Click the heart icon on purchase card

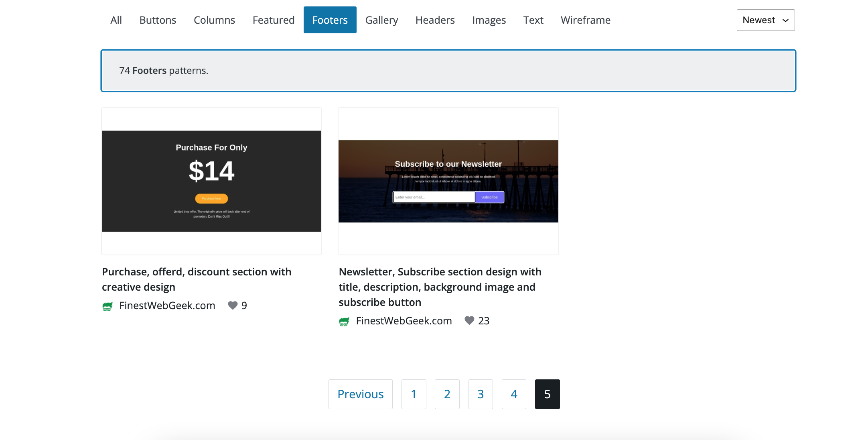[233, 305]
